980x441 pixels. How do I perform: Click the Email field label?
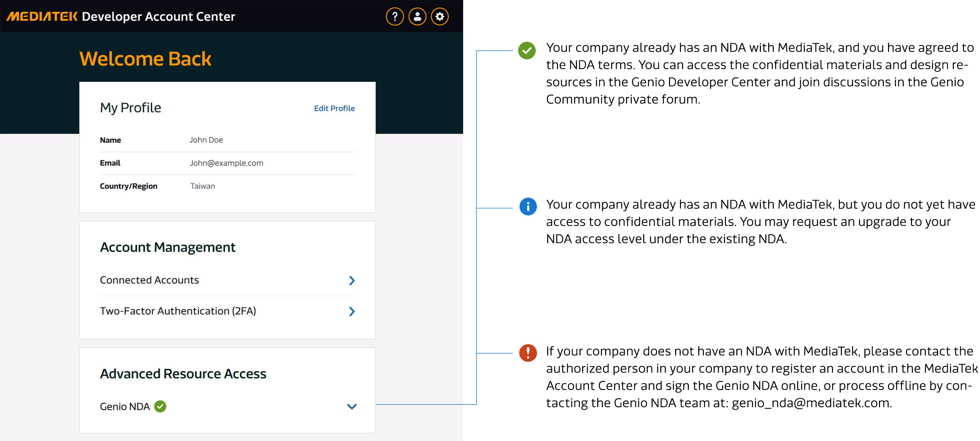coord(110,163)
